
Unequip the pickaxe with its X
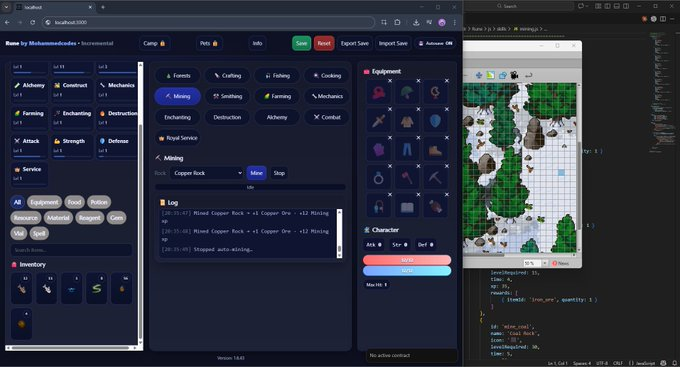[447, 166]
